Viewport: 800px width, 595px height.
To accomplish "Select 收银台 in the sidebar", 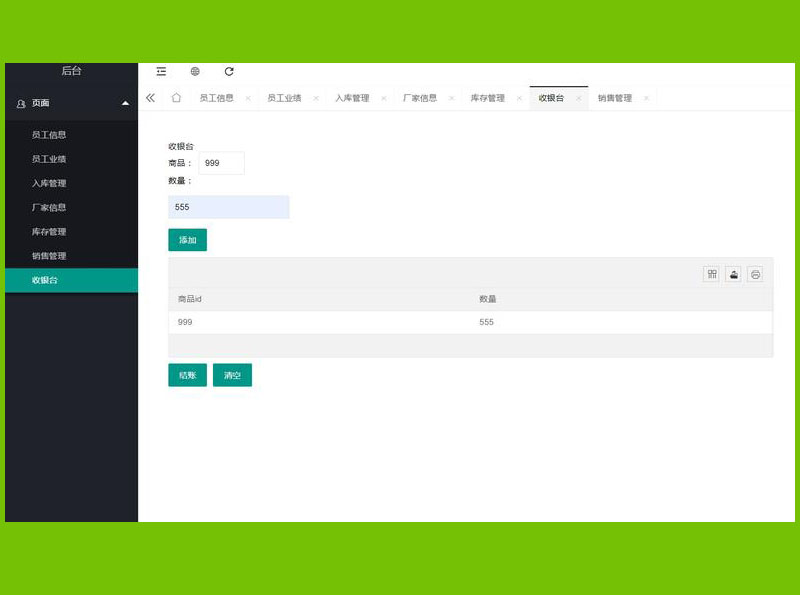I will [71, 280].
